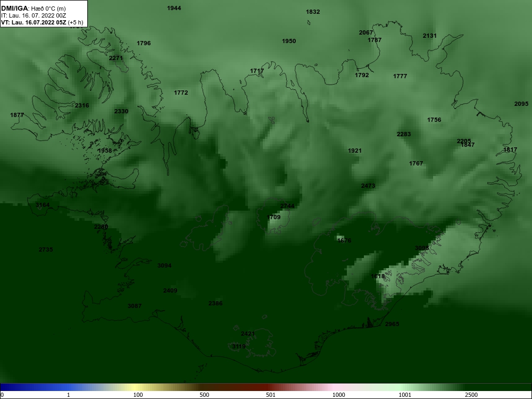Screen dimensions: 532x399
Task: Select the 1817 value label
Action: pos(510,149)
